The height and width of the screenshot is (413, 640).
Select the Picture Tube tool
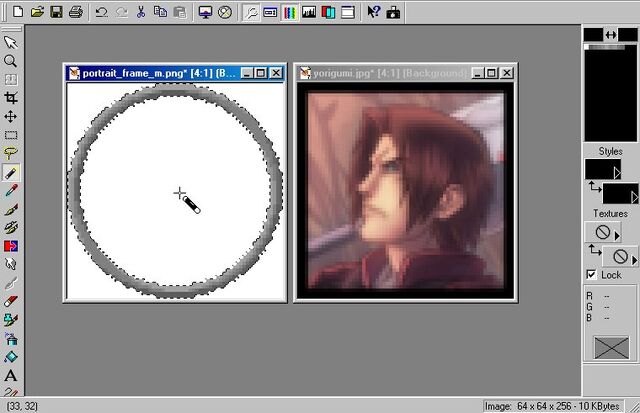tap(11, 320)
